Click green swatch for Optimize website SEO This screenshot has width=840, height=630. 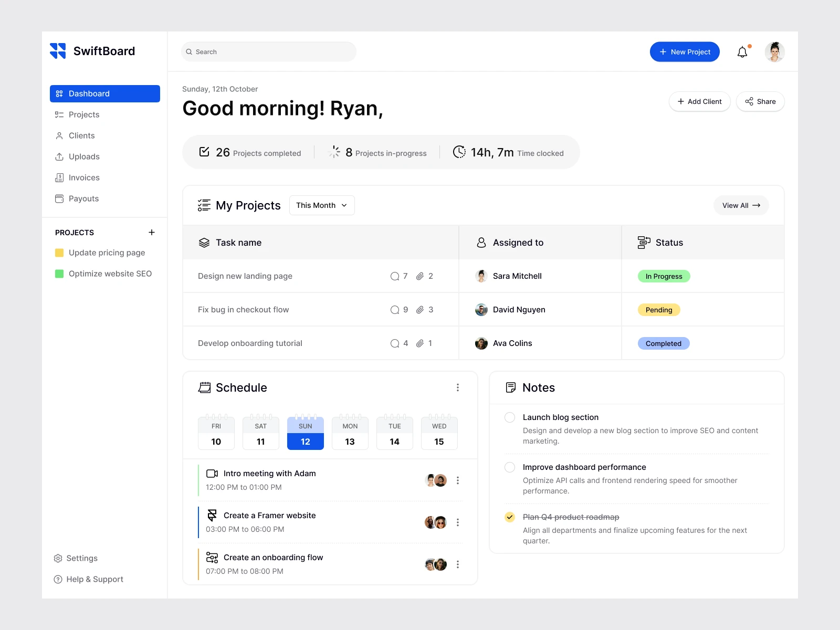pyautogui.click(x=59, y=274)
